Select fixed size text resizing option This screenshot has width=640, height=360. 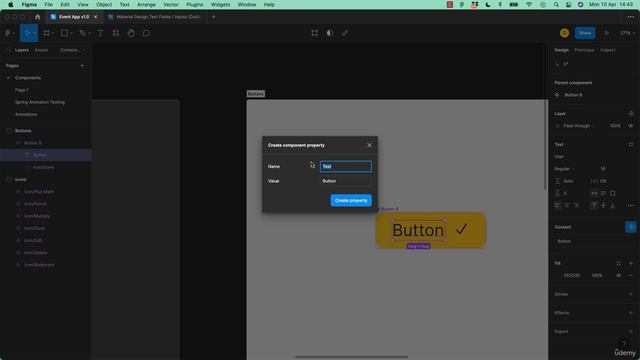[612, 193]
